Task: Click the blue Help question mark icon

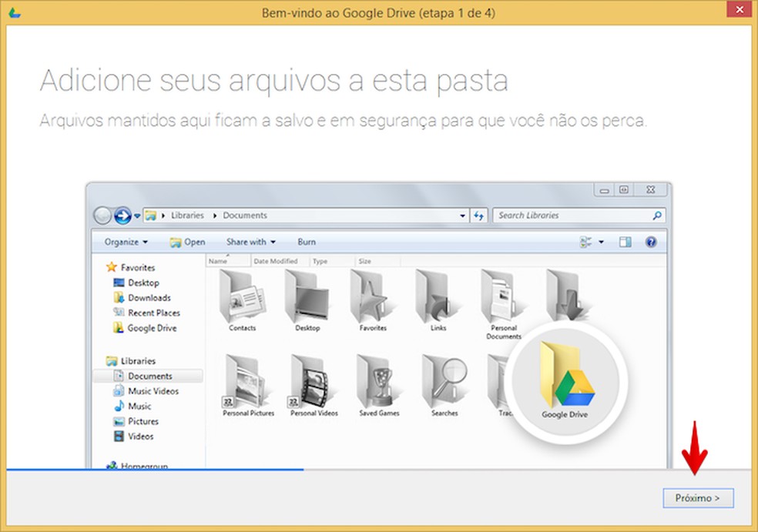Action: coord(651,242)
